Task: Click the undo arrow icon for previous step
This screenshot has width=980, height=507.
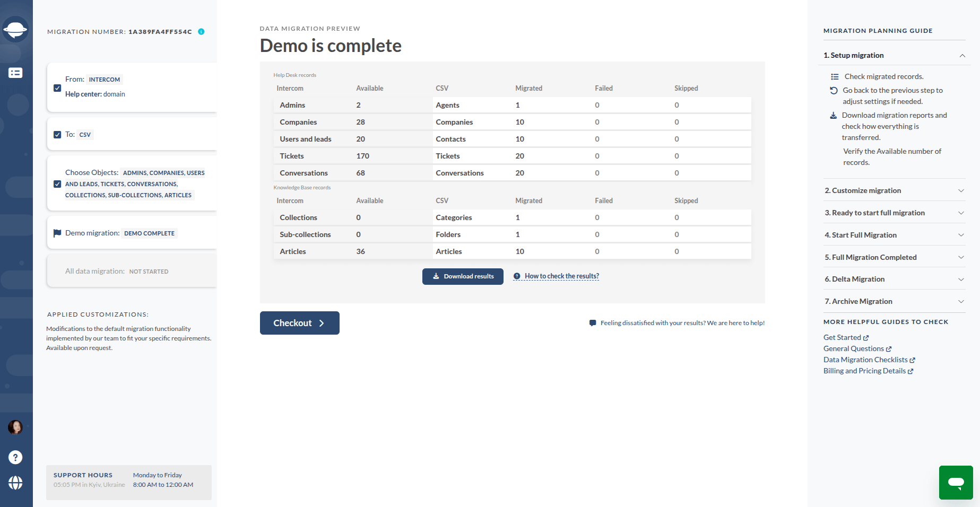Action: tap(833, 91)
